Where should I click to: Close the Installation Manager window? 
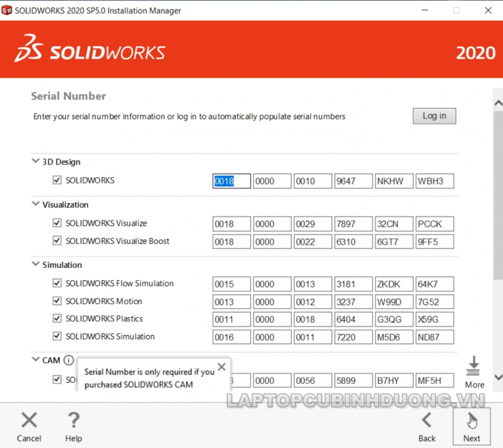click(x=488, y=11)
